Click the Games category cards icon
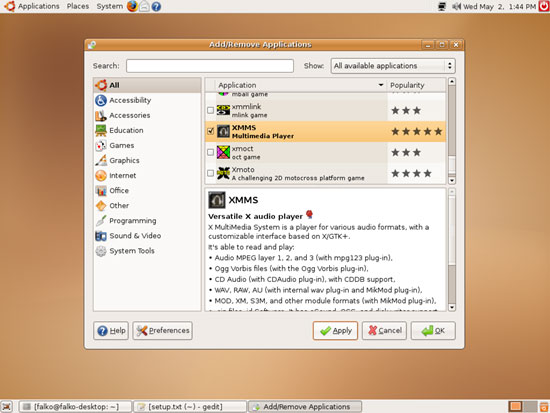This screenshot has width=550, height=413. pos(101,146)
